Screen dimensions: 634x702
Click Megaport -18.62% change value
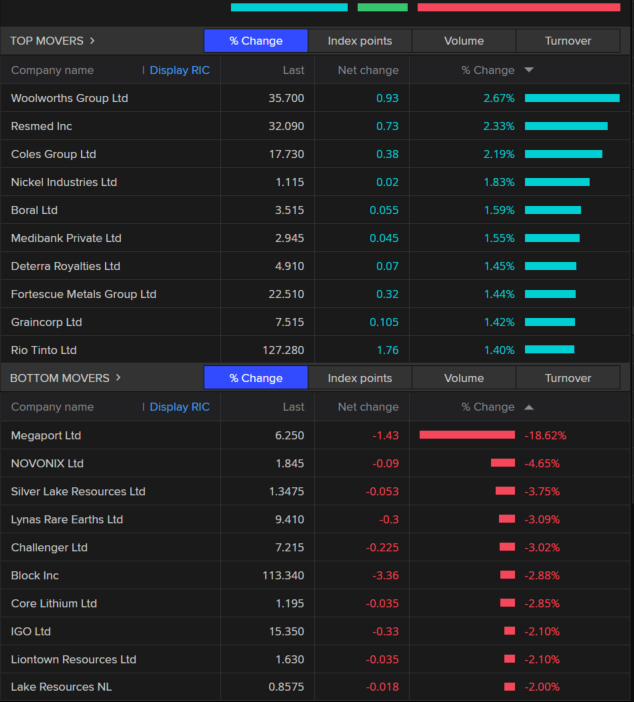(545, 435)
